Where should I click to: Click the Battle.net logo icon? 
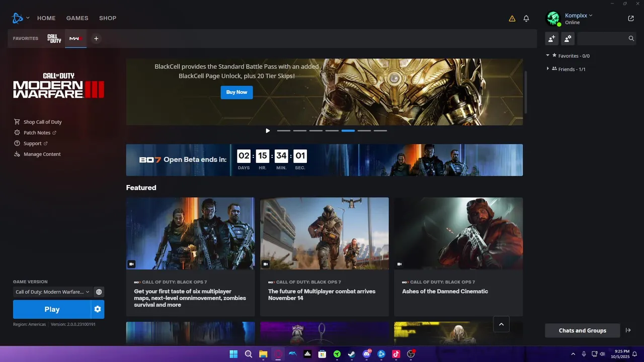click(18, 18)
